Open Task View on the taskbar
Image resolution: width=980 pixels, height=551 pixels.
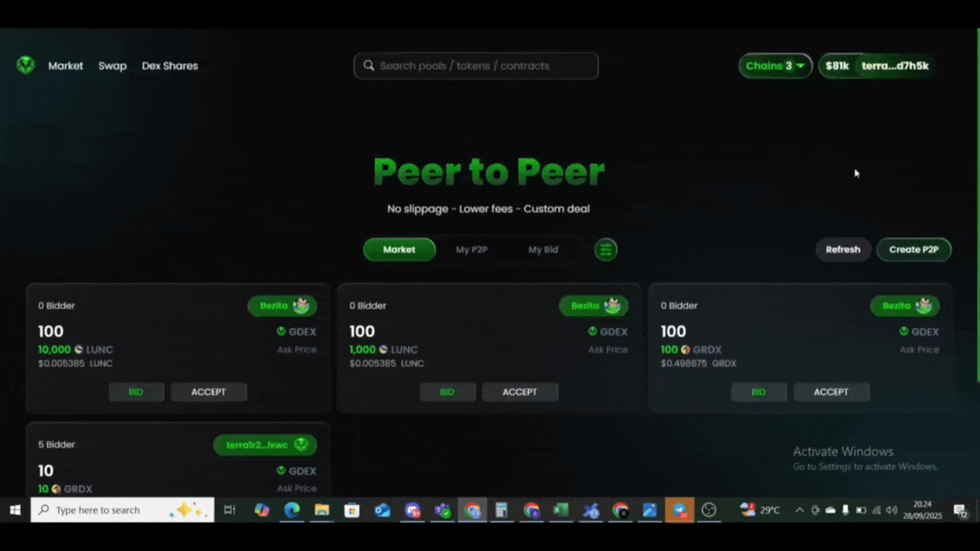click(x=230, y=510)
